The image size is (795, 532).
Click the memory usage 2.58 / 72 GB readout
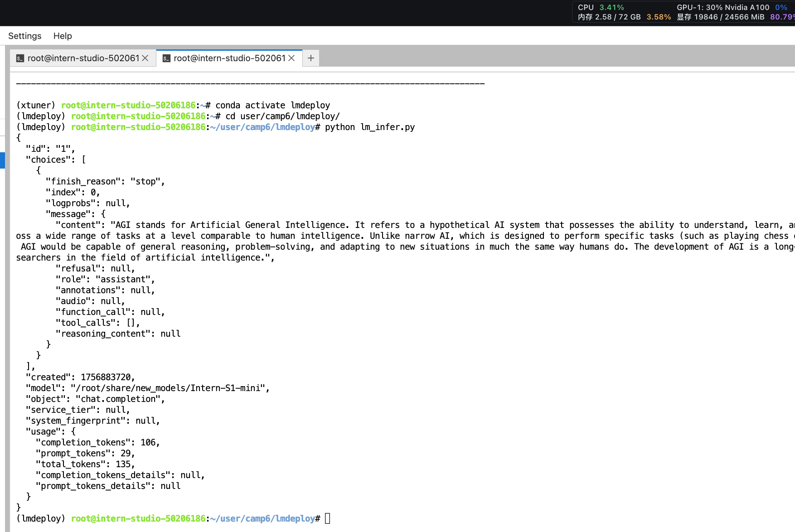click(609, 17)
